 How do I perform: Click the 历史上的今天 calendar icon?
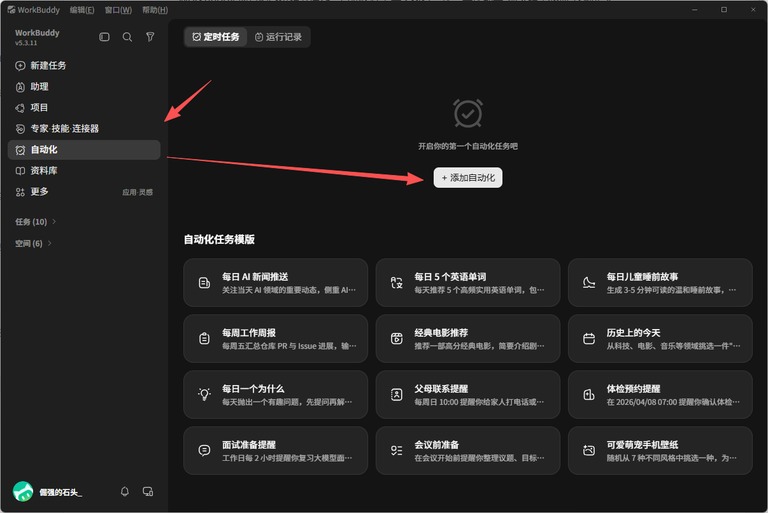pyautogui.click(x=589, y=339)
